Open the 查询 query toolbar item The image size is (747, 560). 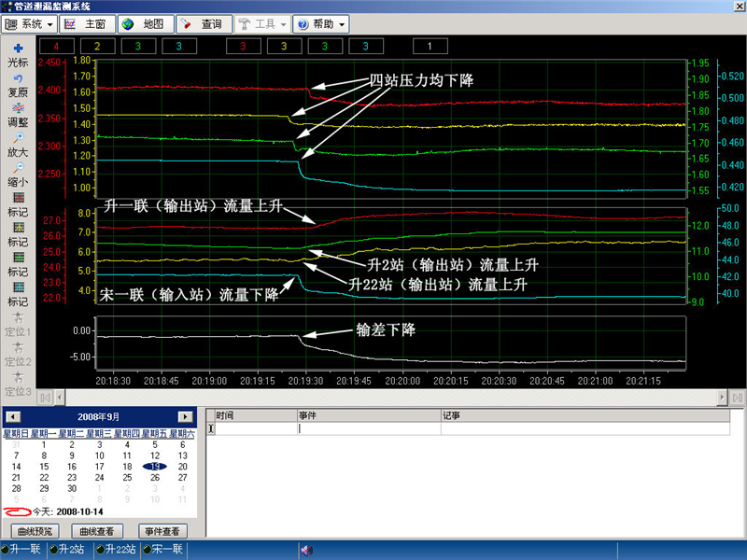[x=203, y=23]
